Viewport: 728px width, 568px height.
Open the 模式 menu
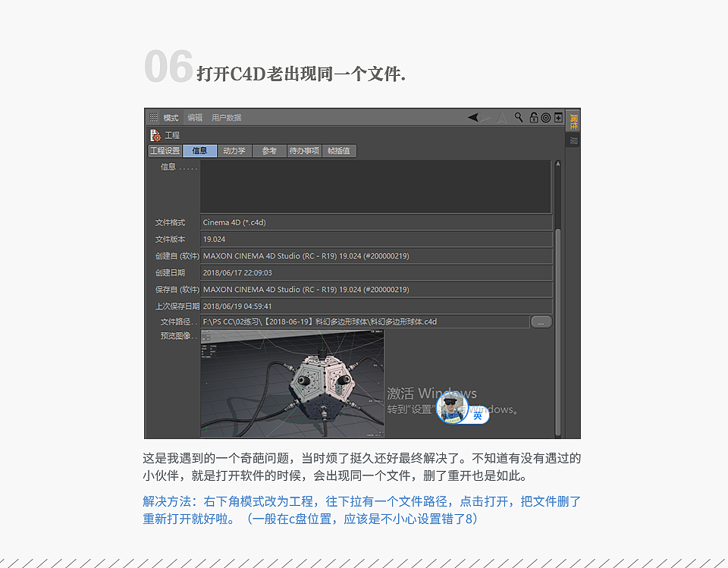171,118
